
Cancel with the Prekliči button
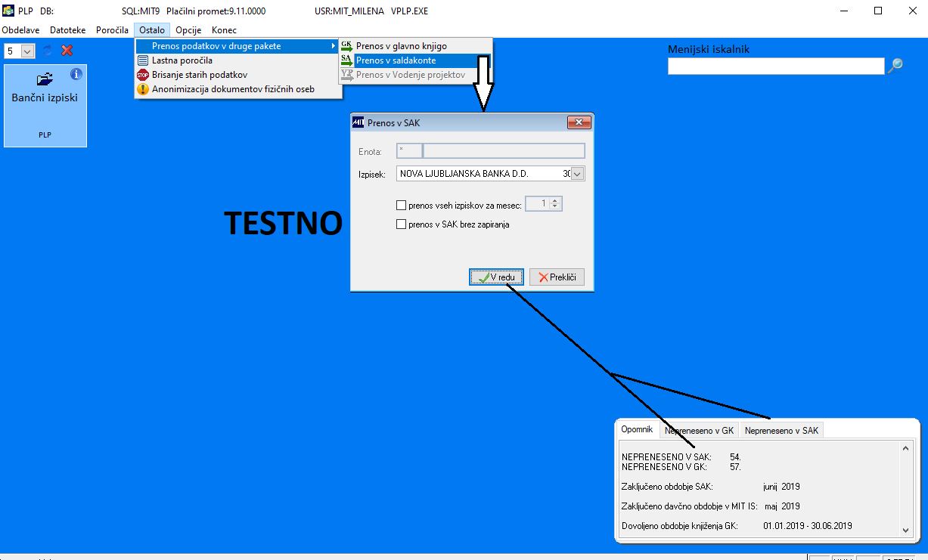[x=557, y=277]
